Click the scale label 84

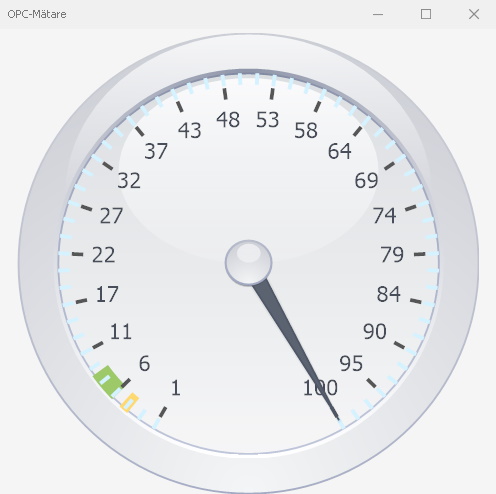[x=388, y=294]
